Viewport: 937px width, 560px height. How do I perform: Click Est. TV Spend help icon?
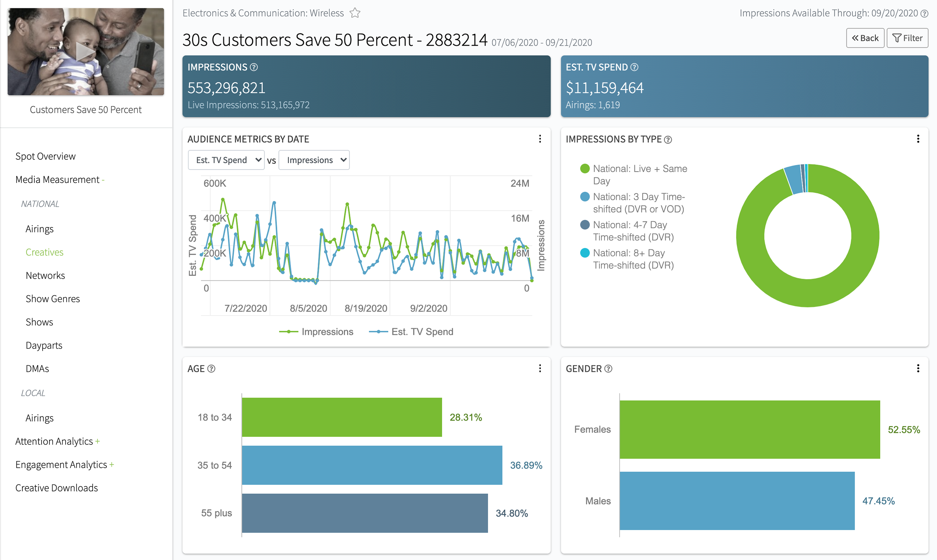(x=635, y=67)
